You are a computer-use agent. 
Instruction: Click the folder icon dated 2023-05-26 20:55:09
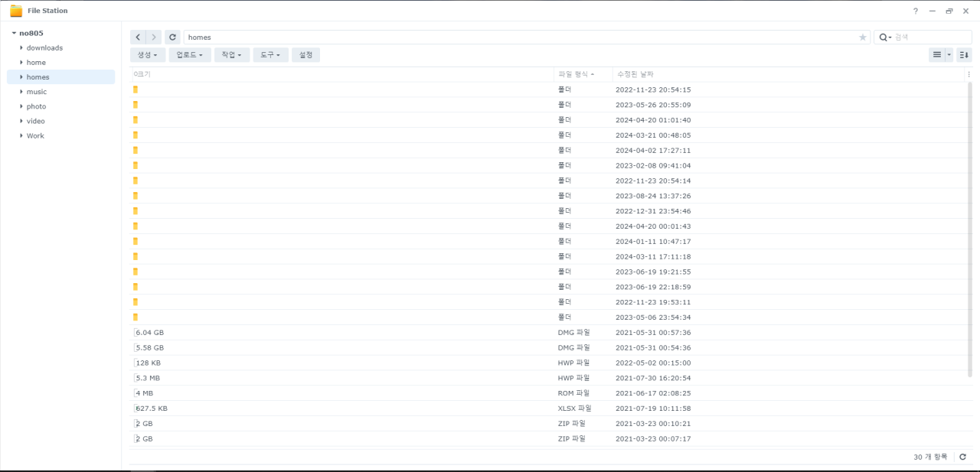(136, 104)
